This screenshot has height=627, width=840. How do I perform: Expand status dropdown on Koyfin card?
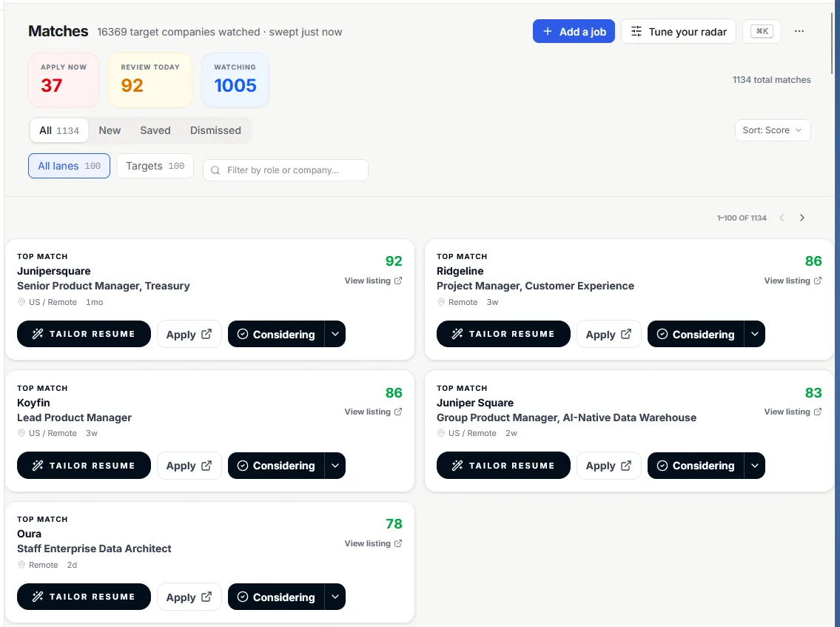tap(335, 465)
